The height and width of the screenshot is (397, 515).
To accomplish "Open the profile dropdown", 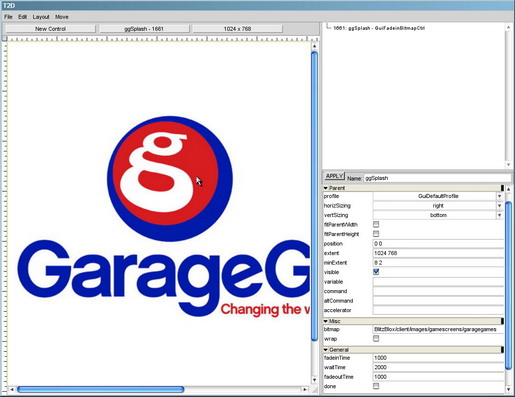I will pyautogui.click(x=438, y=196).
